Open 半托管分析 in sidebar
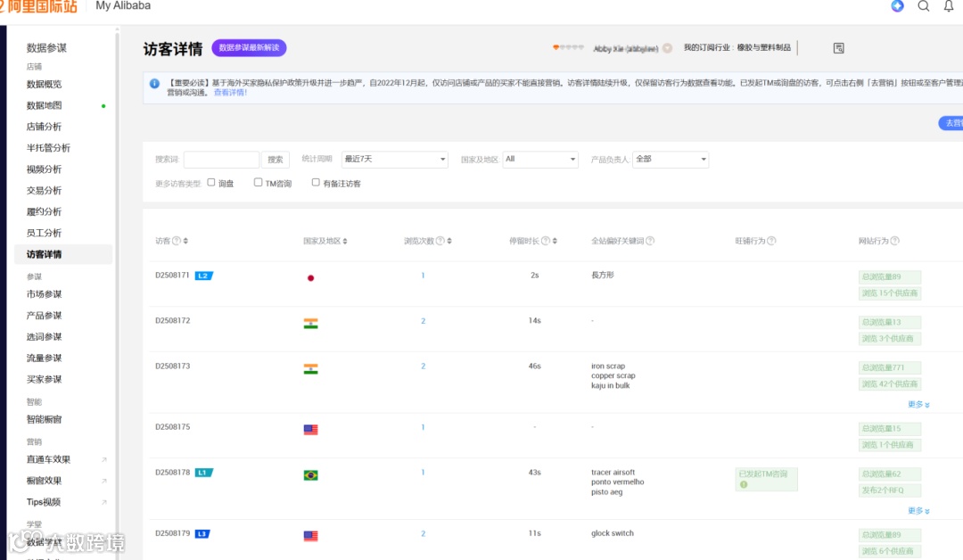 (48, 148)
